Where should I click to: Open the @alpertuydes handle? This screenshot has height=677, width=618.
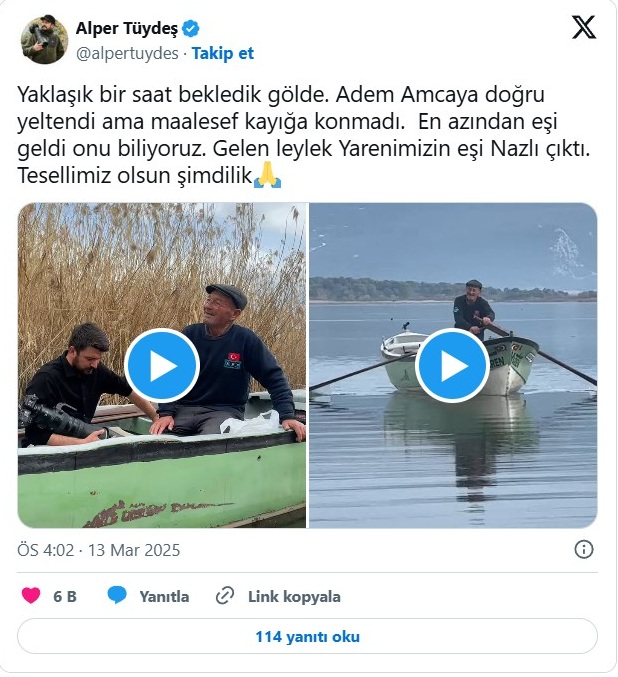click(x=127, y=54)
